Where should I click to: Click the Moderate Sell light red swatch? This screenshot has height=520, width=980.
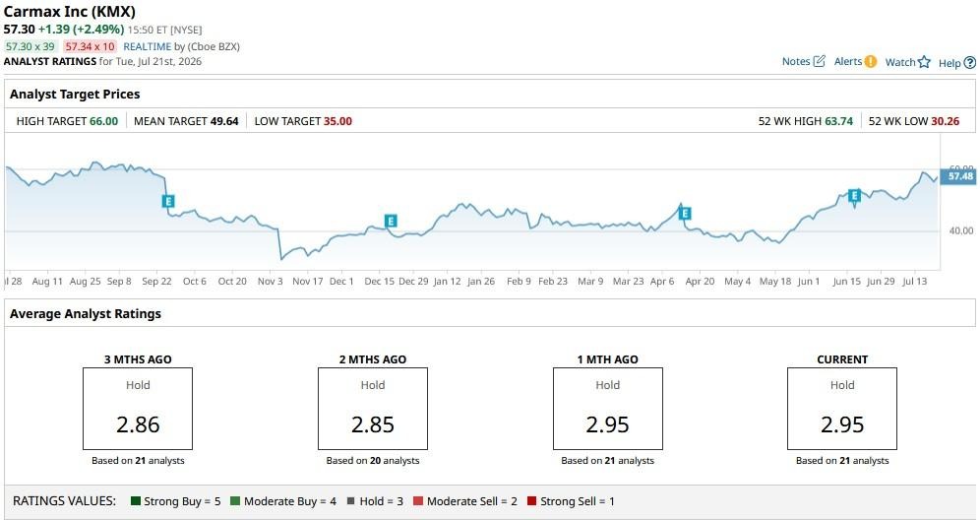[418, 500]
